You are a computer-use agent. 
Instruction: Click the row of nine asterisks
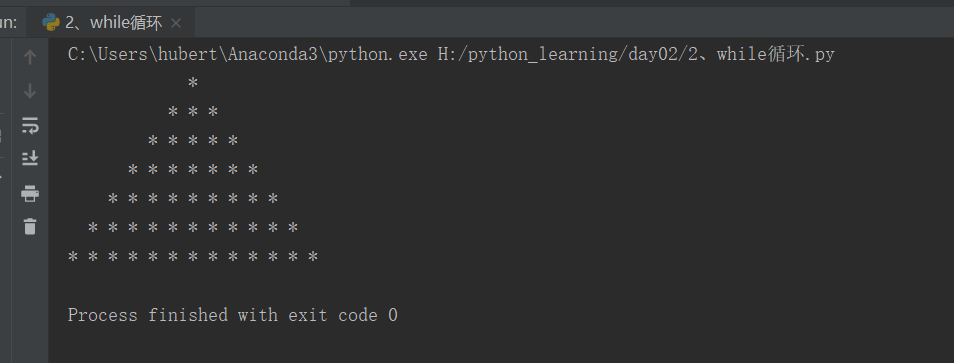193,199
